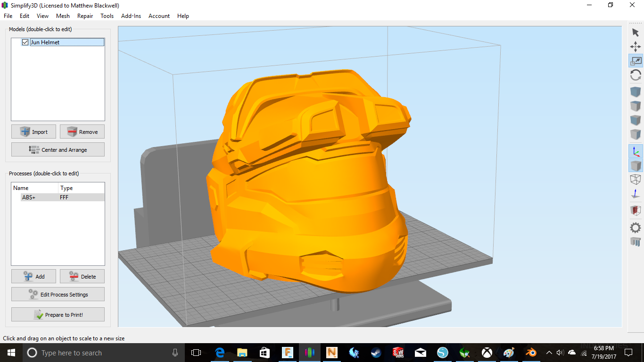Click Center and Arrange button
This screenshot has height=362, width=644.
click(x=58, y=149)
